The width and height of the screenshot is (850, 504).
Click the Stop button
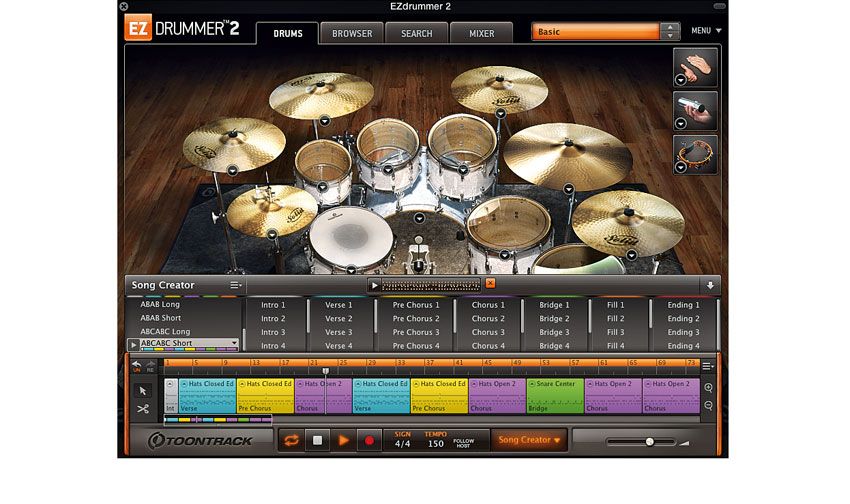[x=317, y=441]
